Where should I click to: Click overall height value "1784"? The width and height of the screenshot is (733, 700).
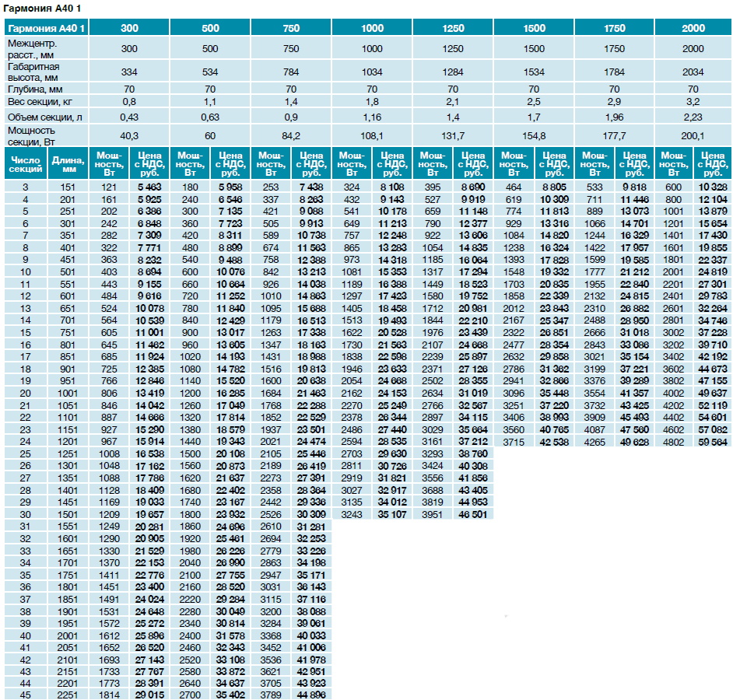614,72
